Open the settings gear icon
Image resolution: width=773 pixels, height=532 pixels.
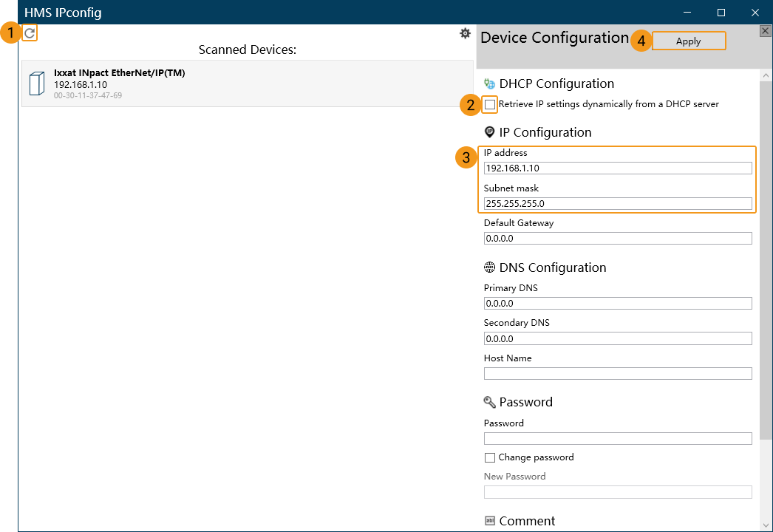coord(465,33)
